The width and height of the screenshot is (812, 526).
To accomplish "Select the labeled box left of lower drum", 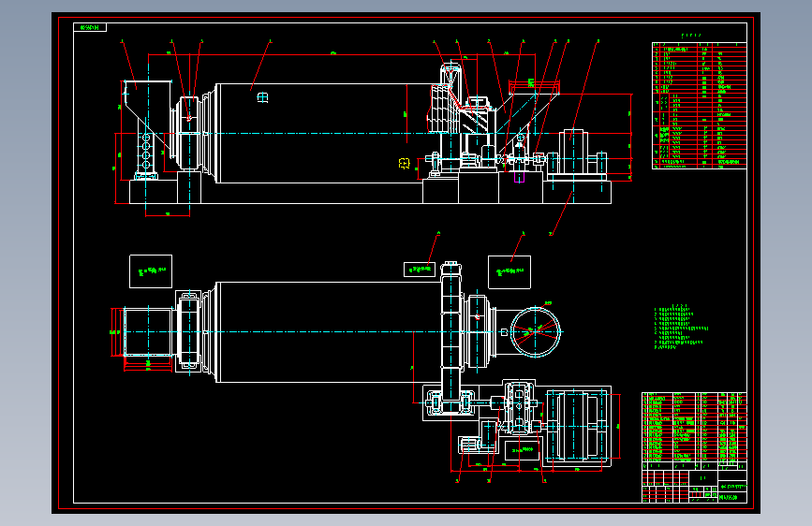I will [151, 271].
